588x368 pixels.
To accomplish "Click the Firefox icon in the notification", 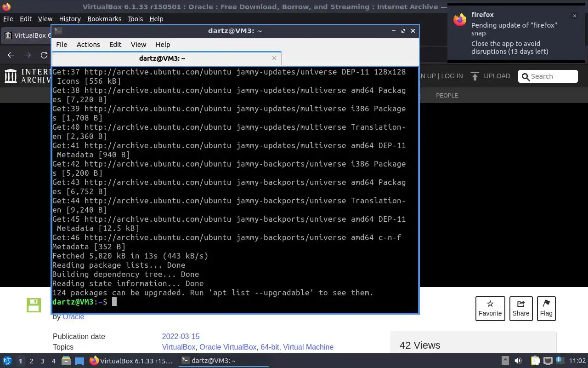I will click(460, 20).
